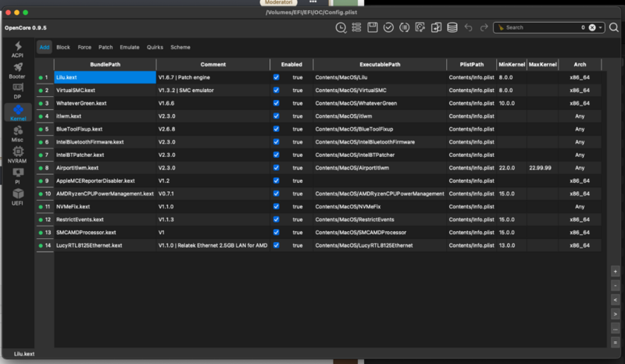This screenshot has height=364, width=625.
Task: Click the BundlePath column header
Action: (x=105, y=64)
